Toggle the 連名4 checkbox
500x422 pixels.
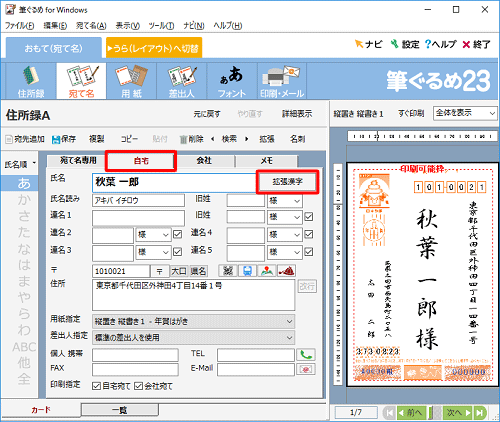[x=309, y=234]
